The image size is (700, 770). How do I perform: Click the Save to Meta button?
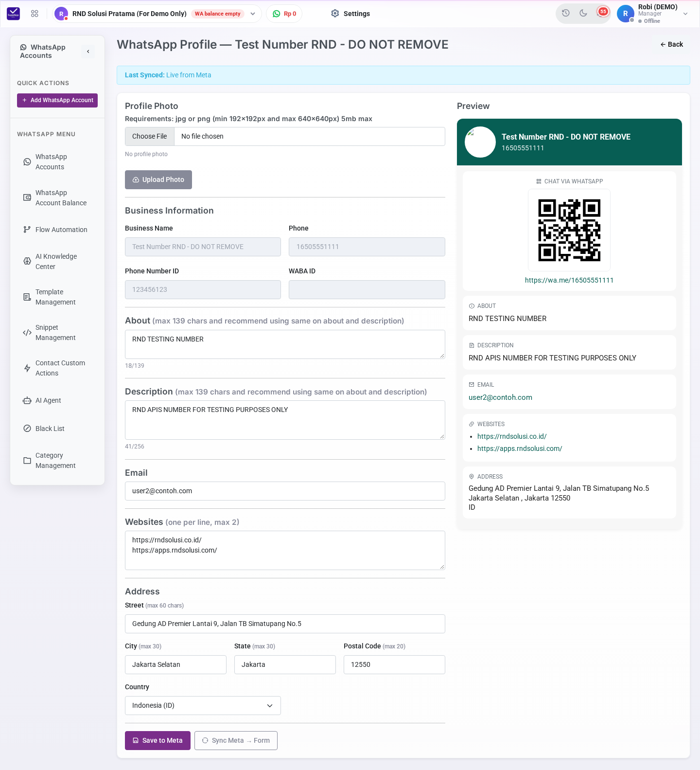[x=157, y=740]
